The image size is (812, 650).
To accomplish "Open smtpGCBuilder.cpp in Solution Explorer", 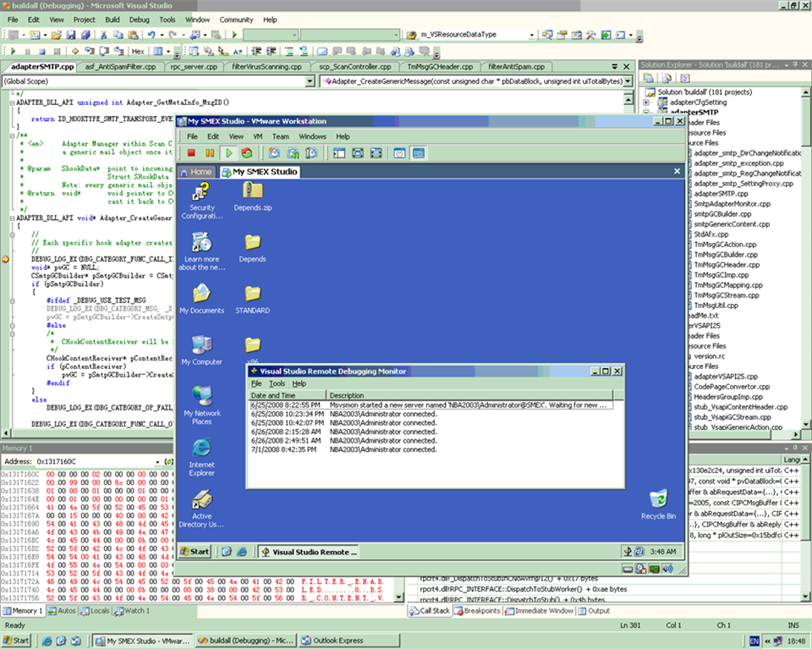I will click(x=722, y=214).
